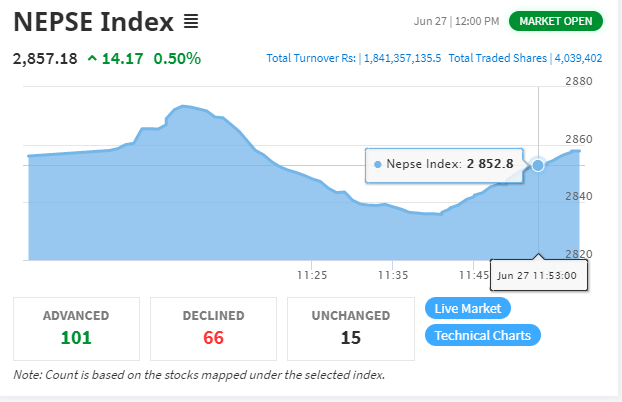Click the chart peak near 2880
The height and width of the screenshot is (402, 622).
(x=182, y=106)
